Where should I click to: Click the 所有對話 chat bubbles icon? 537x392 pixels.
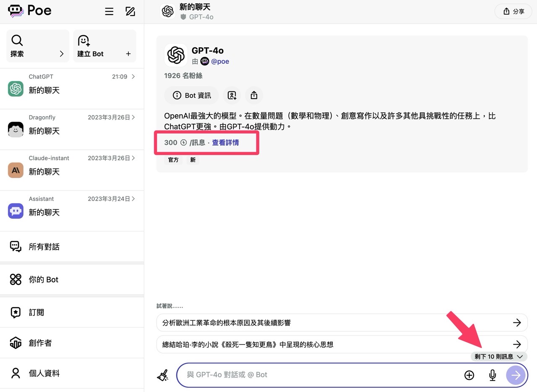click(x=16, y=247)
